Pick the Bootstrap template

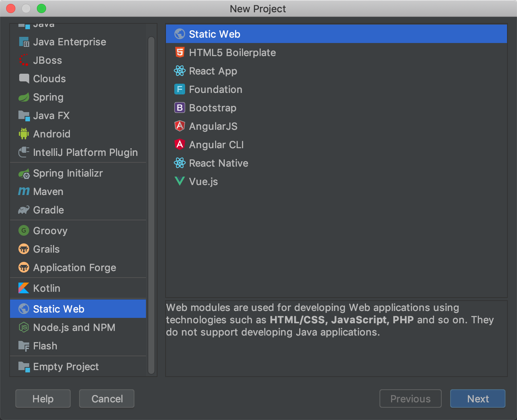(x=336, y=108)
